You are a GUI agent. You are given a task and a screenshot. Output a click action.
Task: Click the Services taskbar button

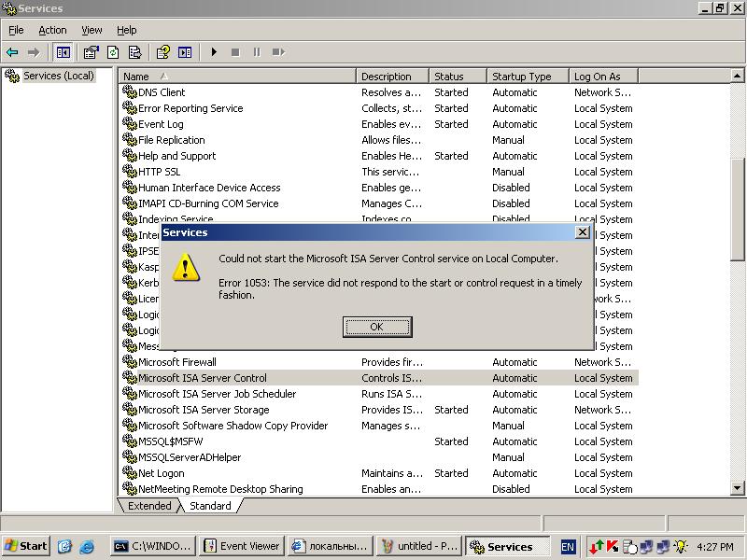point(507,546)
